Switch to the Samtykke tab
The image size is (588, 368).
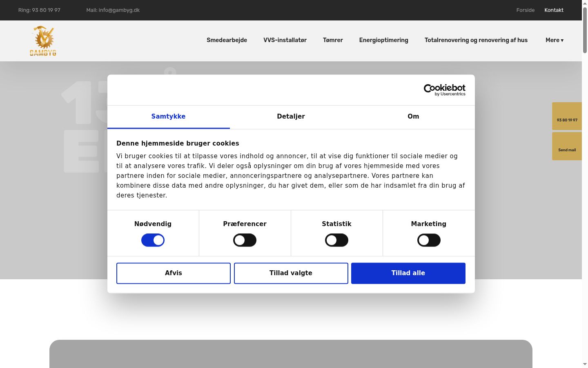[x=168, y=117]
